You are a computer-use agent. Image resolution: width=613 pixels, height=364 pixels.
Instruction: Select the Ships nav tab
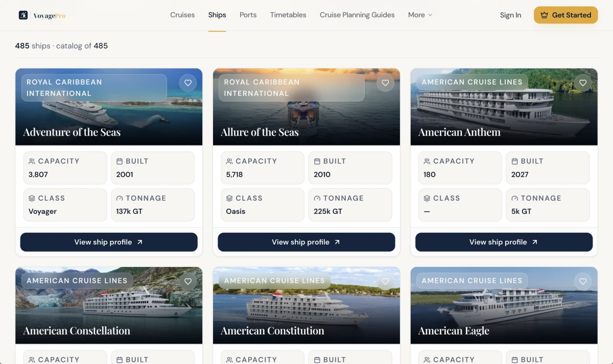point(217,15)
